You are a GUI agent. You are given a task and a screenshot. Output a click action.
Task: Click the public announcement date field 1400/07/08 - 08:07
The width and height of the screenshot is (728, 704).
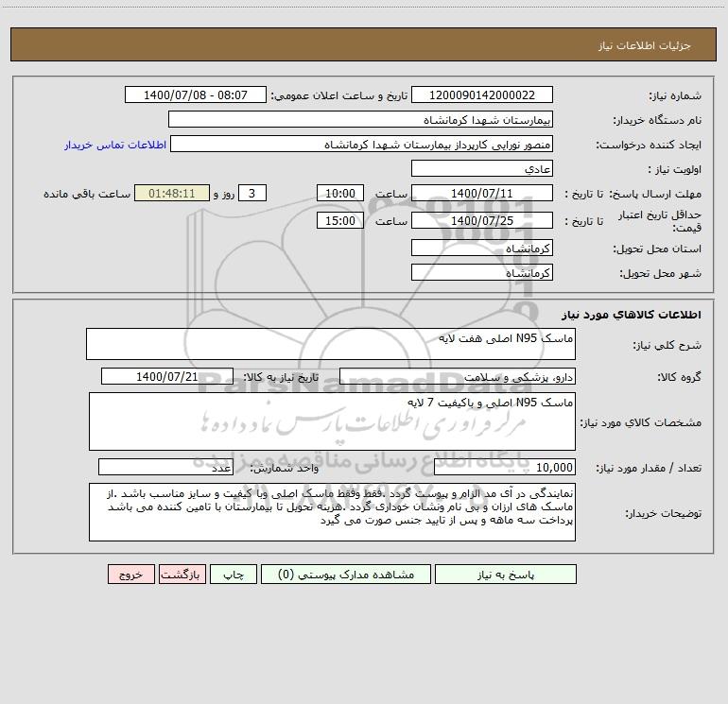pyautogui.click(x=196, y=94)
